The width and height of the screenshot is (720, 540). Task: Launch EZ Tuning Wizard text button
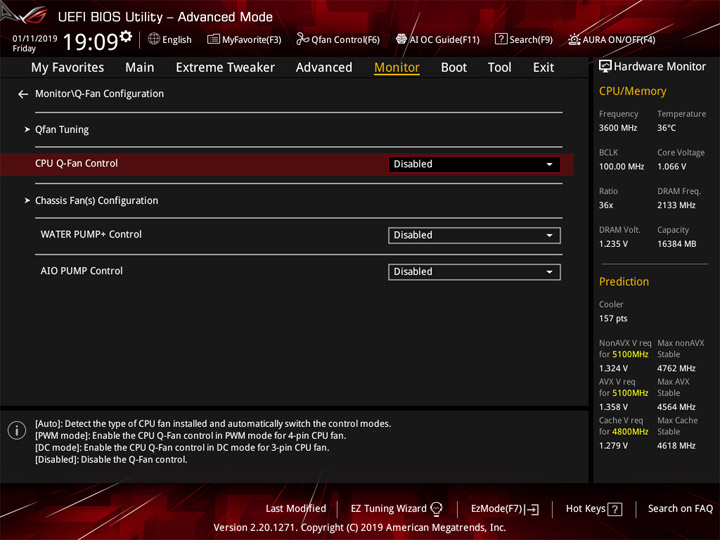pos(388,508)
